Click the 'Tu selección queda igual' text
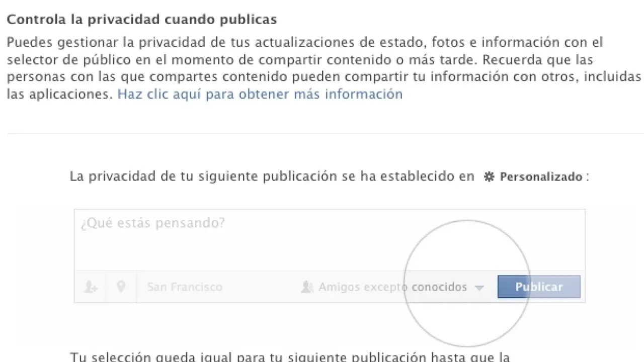Image resolution: width=644 pixels, height=362 pixels. pyautogui.click(x=289, y=357)
